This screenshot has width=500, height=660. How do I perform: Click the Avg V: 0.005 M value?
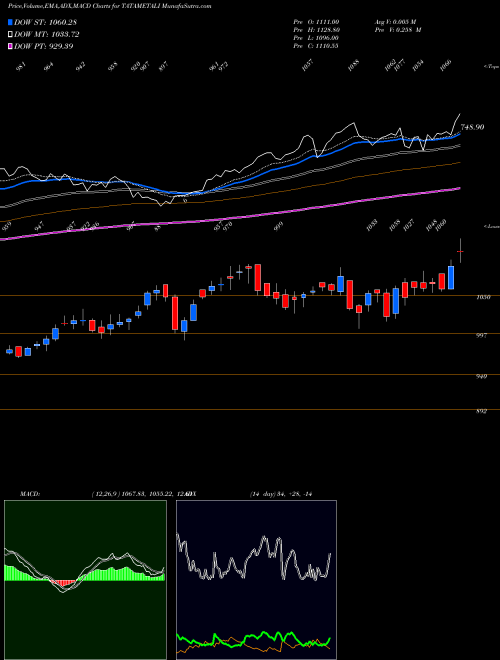[395, 22]
